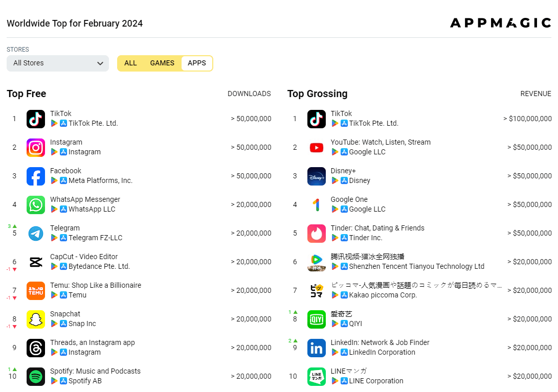Click Google One app title

349,199
